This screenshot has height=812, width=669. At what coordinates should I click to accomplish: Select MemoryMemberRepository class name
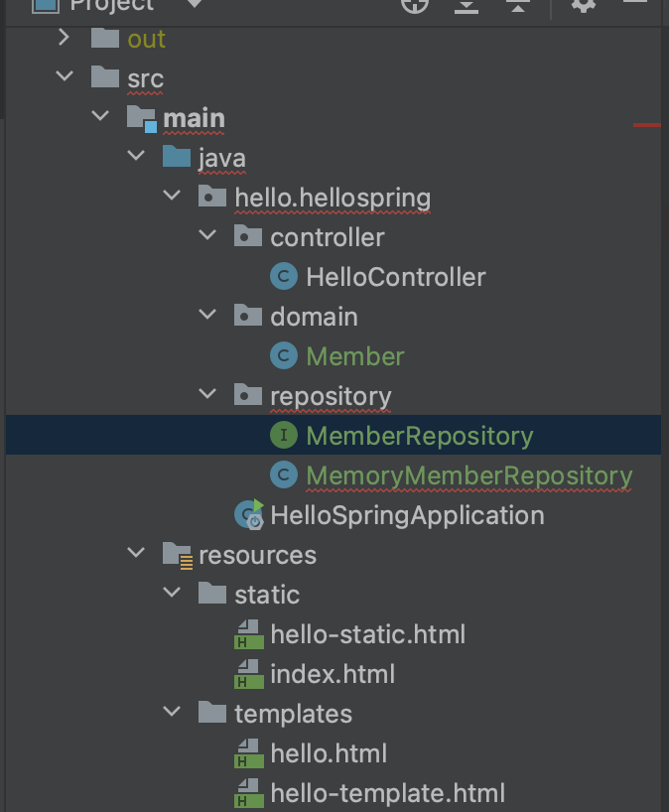(x=469, y=476)
